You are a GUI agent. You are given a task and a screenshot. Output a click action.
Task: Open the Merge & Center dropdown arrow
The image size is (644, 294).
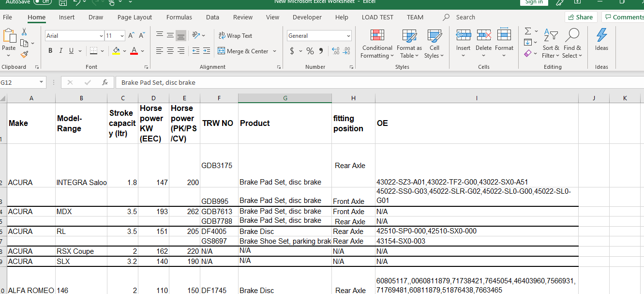pyautogui.click(x=275, y=51)
